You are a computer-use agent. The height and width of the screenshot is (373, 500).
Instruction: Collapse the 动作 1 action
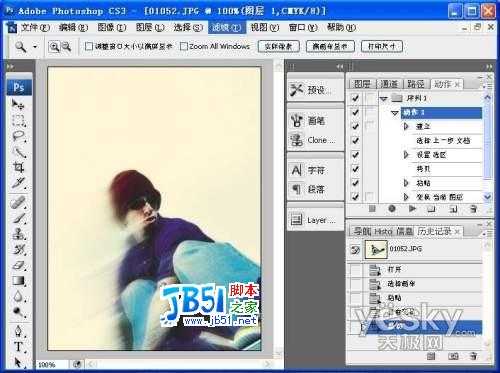click(x=395, y=113)
